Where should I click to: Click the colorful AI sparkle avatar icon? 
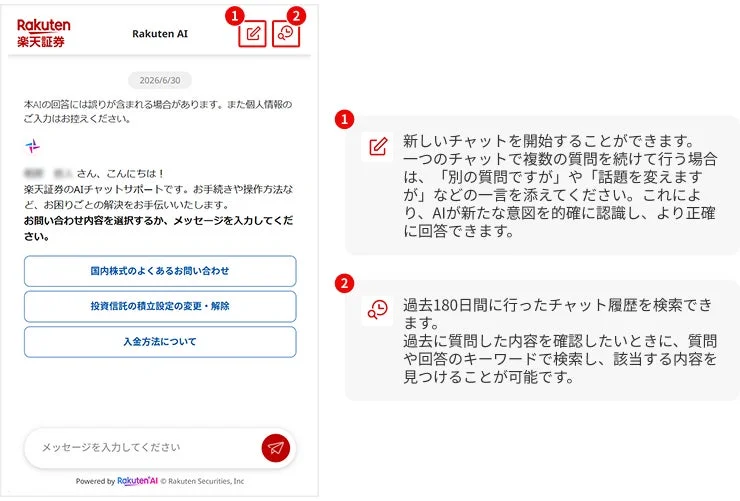[33, 146]
